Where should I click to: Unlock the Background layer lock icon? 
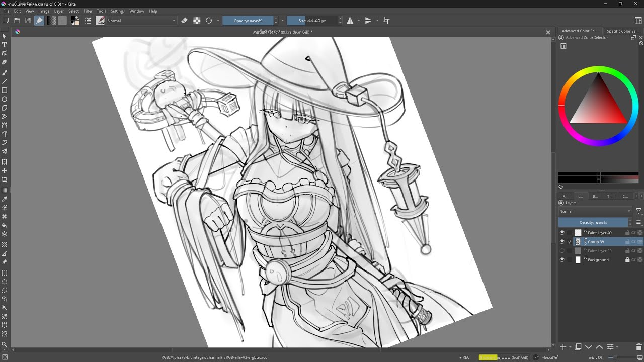627,260
